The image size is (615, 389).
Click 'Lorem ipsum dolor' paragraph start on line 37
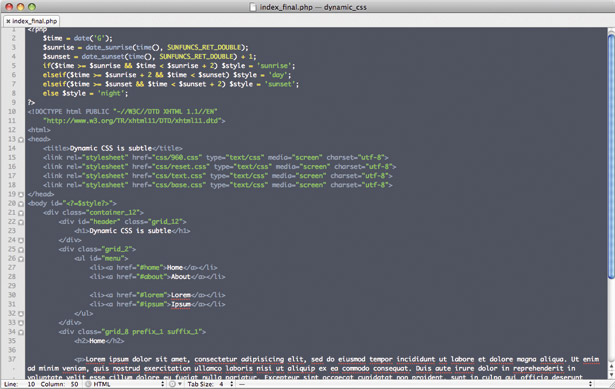[x=118, y=359]
